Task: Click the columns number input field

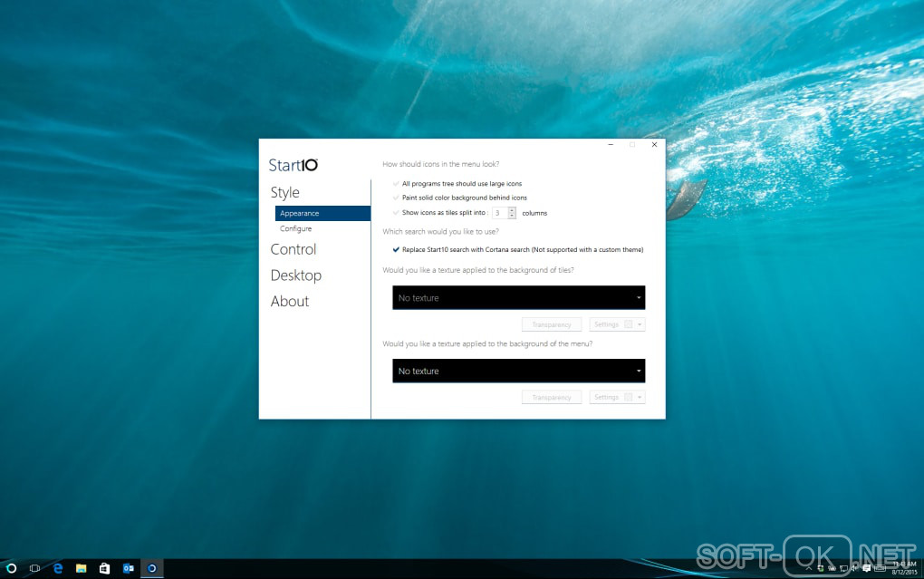Action: click(x=500, y=213)
